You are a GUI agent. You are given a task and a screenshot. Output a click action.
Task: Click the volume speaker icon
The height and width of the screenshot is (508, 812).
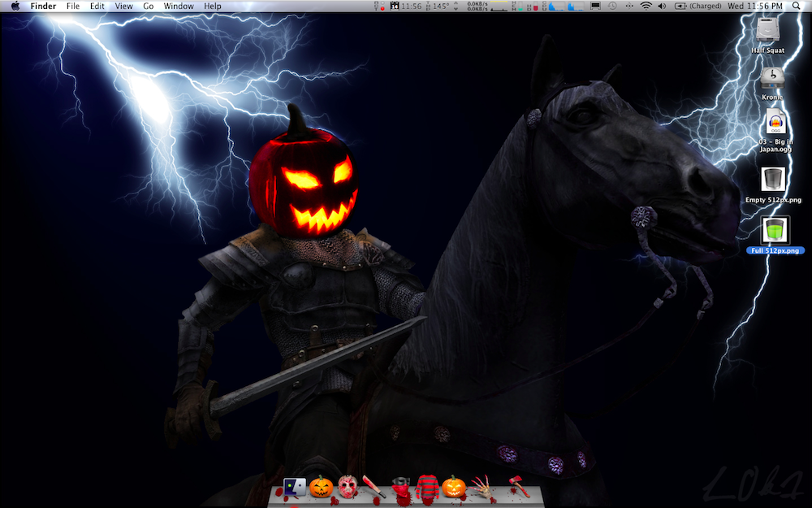[662, 7]
